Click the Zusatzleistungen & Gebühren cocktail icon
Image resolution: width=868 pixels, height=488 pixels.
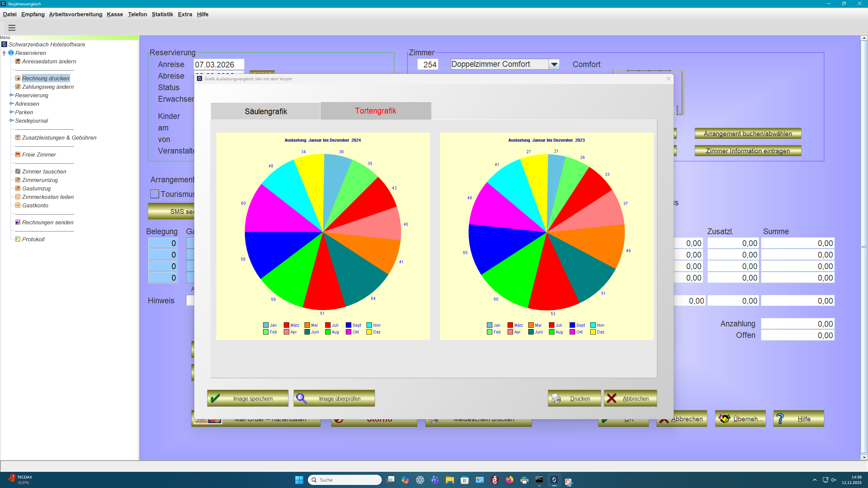18,138
